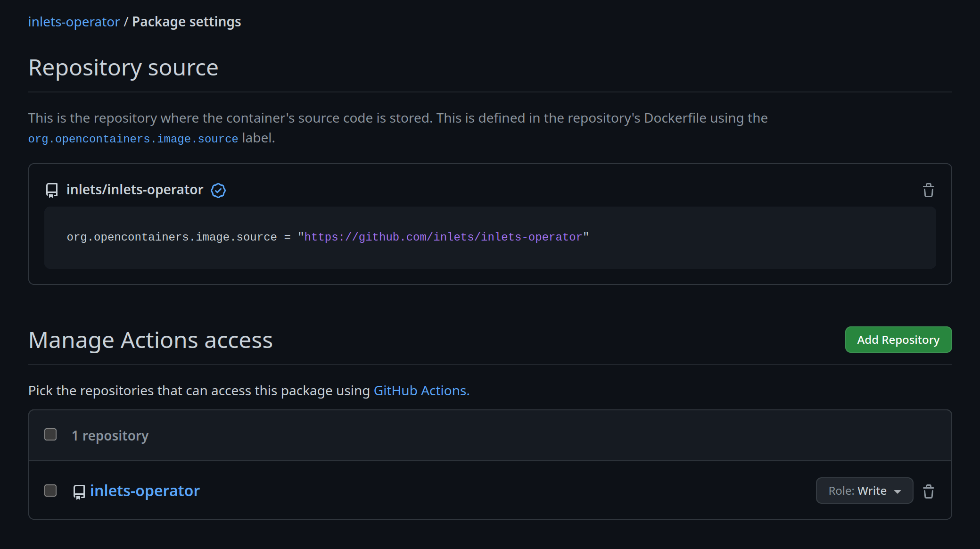Click the repository icon next to inlets-operator link
980x549 pixels.
click(x=78, y=491)
